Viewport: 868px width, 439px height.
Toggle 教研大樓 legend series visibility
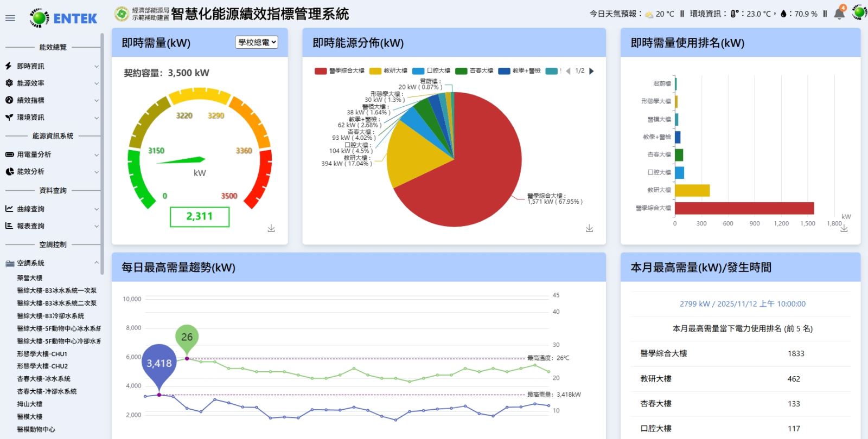coord(388,71)
